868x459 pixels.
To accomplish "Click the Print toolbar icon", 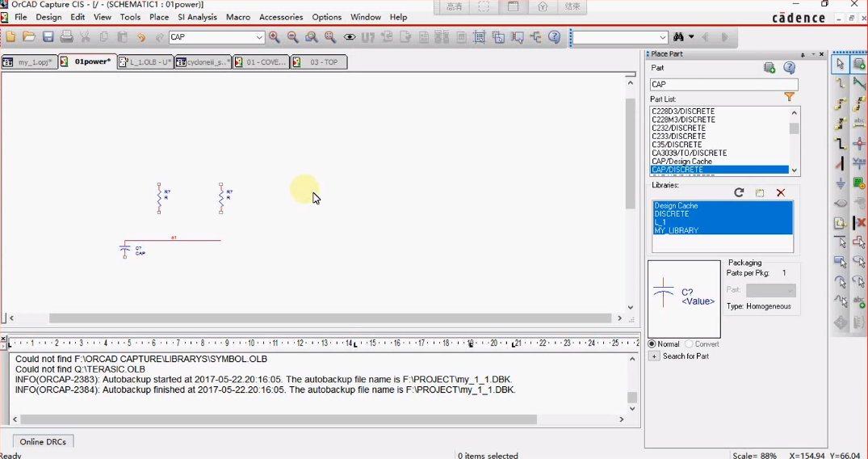I will tap(66, 37).
